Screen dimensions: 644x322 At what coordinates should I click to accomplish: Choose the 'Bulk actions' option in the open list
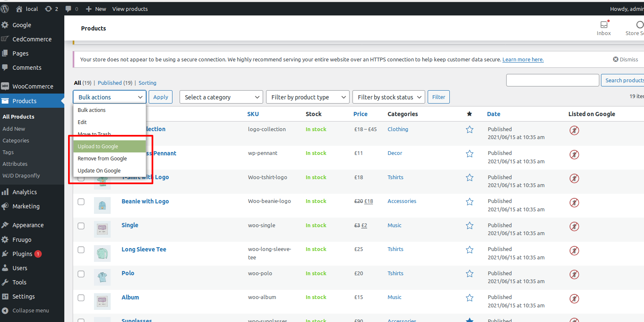click(109, 110)
